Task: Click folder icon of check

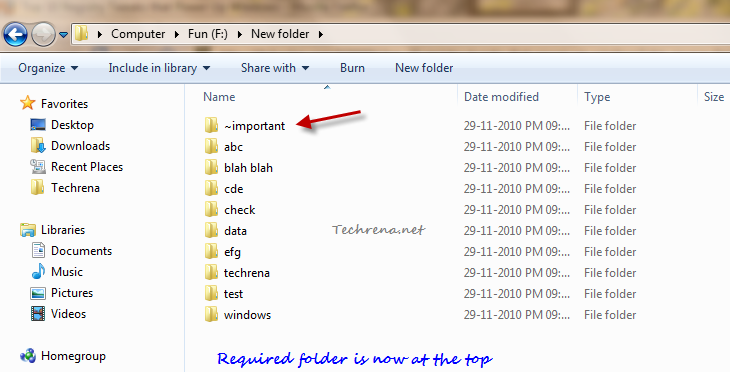Action: 211,209
